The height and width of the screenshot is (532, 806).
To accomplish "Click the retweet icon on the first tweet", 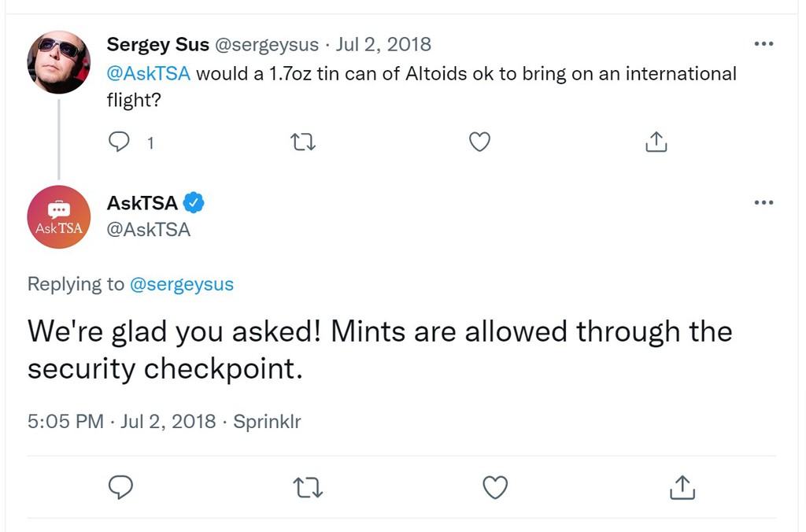I will click(x=302, y=142).
